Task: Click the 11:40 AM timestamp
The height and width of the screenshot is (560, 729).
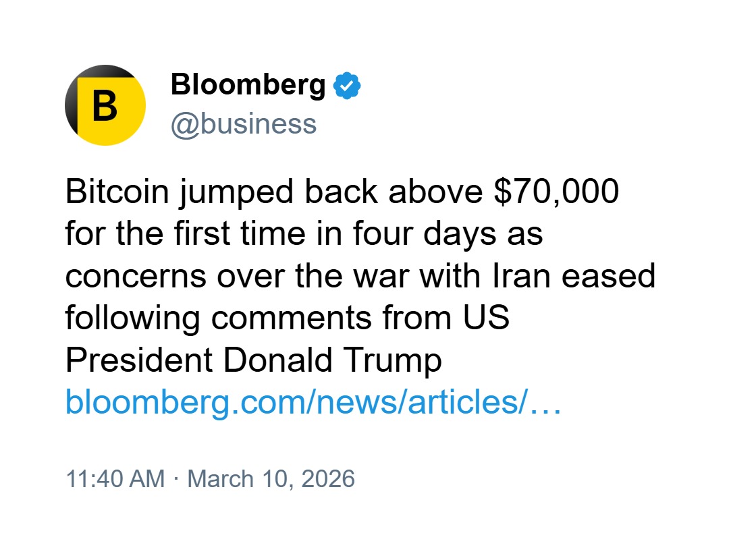Action: click(x=115, y=478)
